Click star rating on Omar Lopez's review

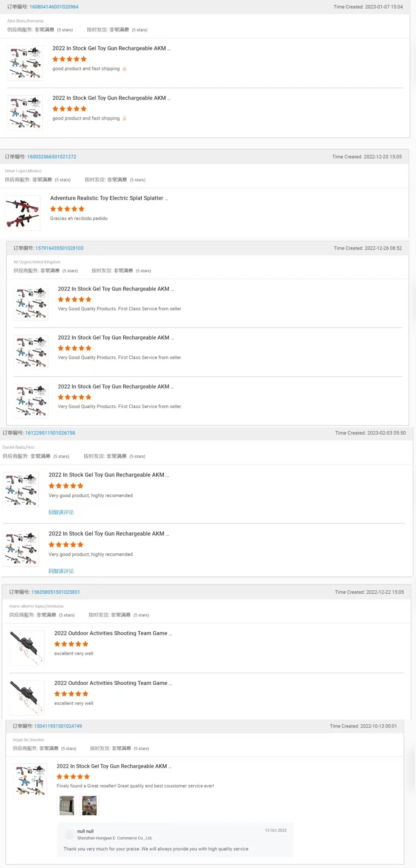tap(67, 209)
